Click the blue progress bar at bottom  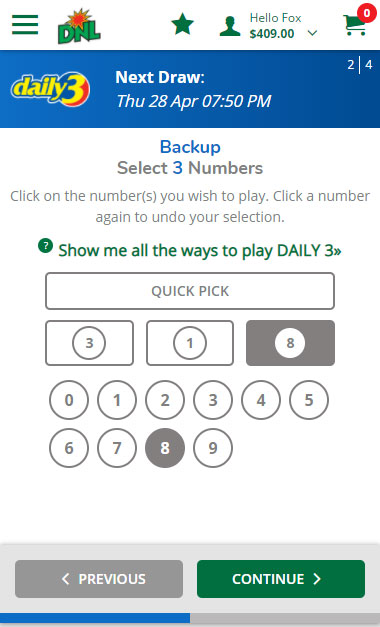click(95, 618)
